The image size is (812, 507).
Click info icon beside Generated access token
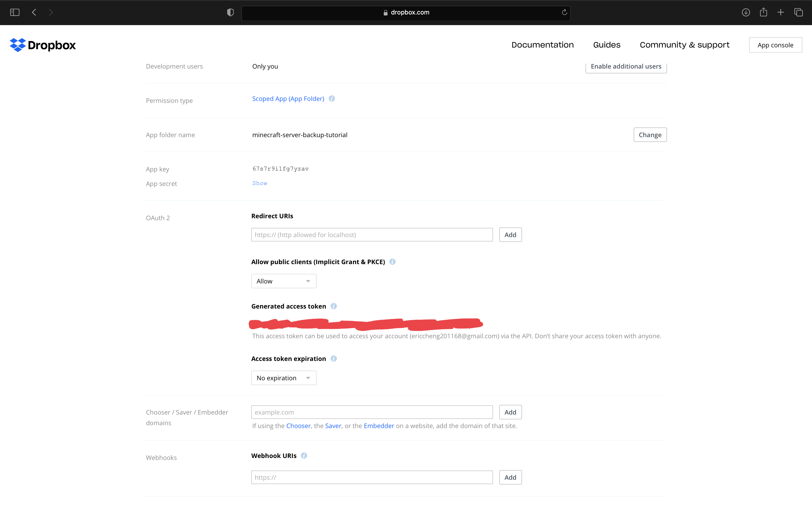pos(333,306)
